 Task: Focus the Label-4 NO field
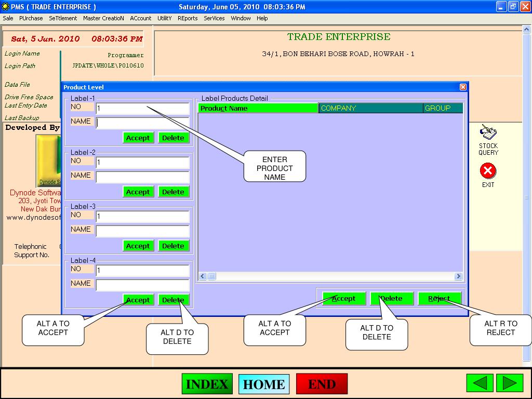(x=142, y=270)
